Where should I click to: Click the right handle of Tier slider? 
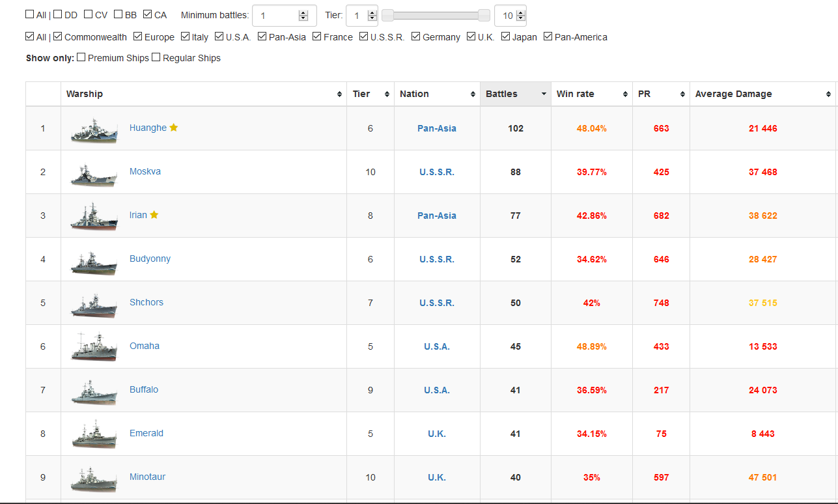coord(484,16)
